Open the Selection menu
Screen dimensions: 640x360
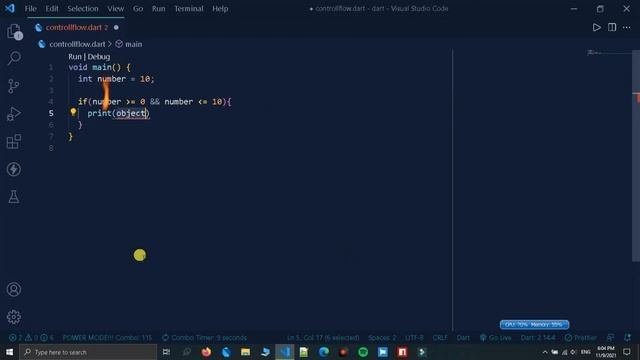pyautogui.click(x=83, y=9)
